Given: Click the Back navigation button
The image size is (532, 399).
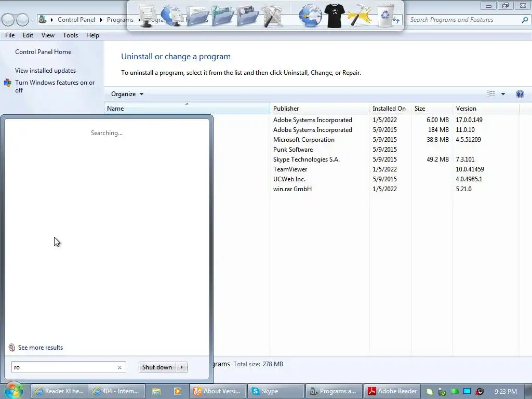Looking at the screenshot, I should [8, 20].
